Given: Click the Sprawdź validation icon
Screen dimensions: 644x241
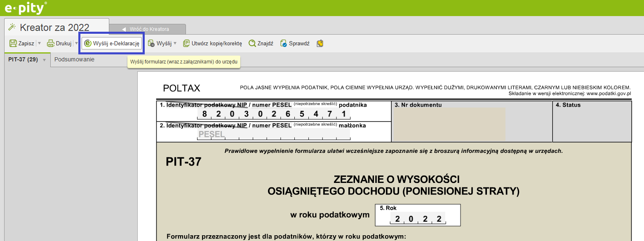Looking at the screenshot, I should click(283, 43).
